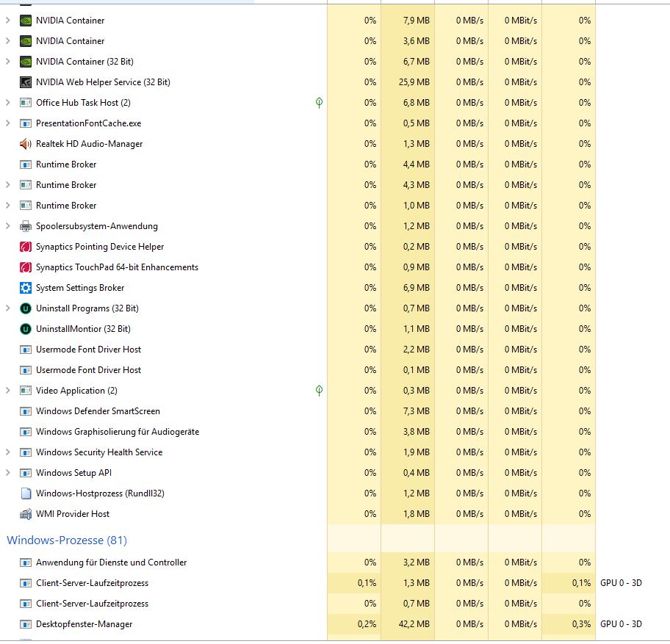Select the Anwendung für Dienste und Controller name
The height and width of the screenshot is (644, 670).
(111, 562)
